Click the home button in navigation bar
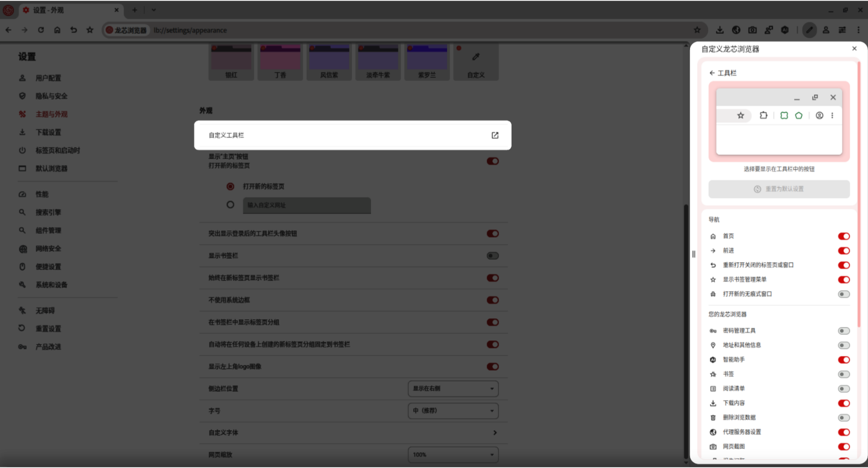The image size is (868, 468). click(x=57, y=30)
